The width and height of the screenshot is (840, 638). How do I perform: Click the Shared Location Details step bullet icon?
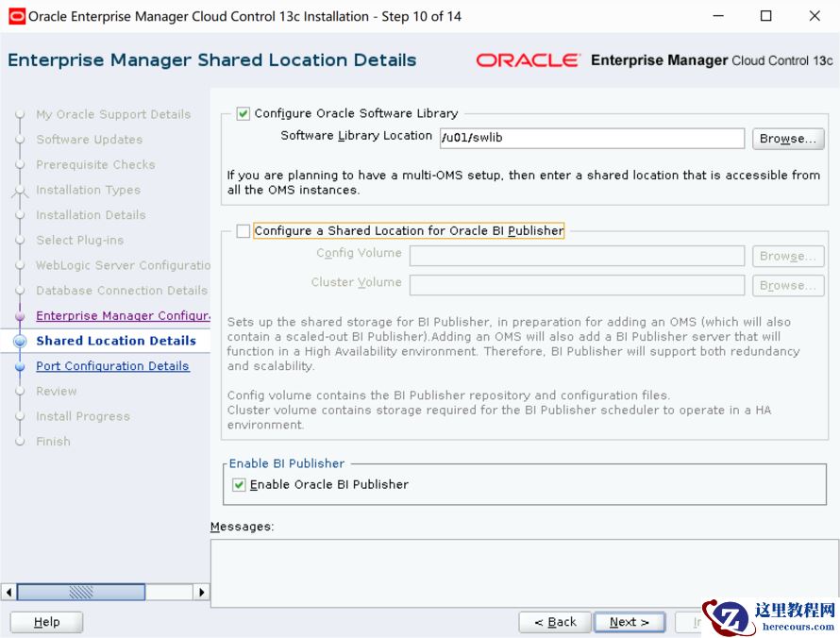pos(20,341)
